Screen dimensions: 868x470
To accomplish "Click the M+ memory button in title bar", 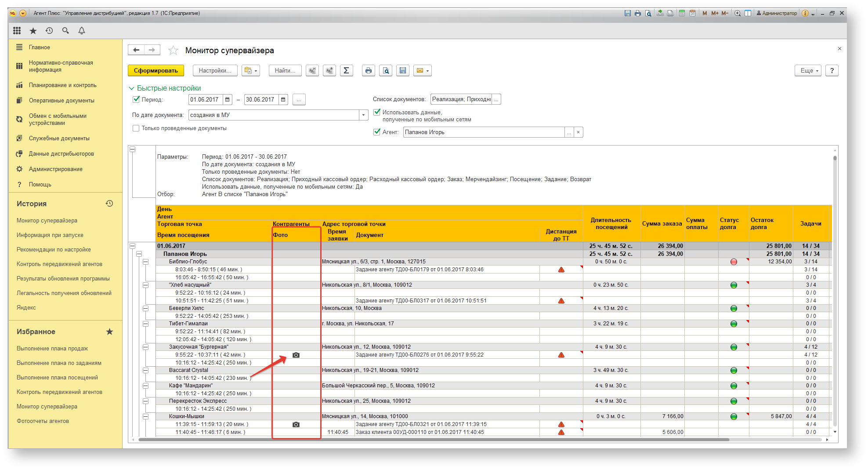I will 715,13.
